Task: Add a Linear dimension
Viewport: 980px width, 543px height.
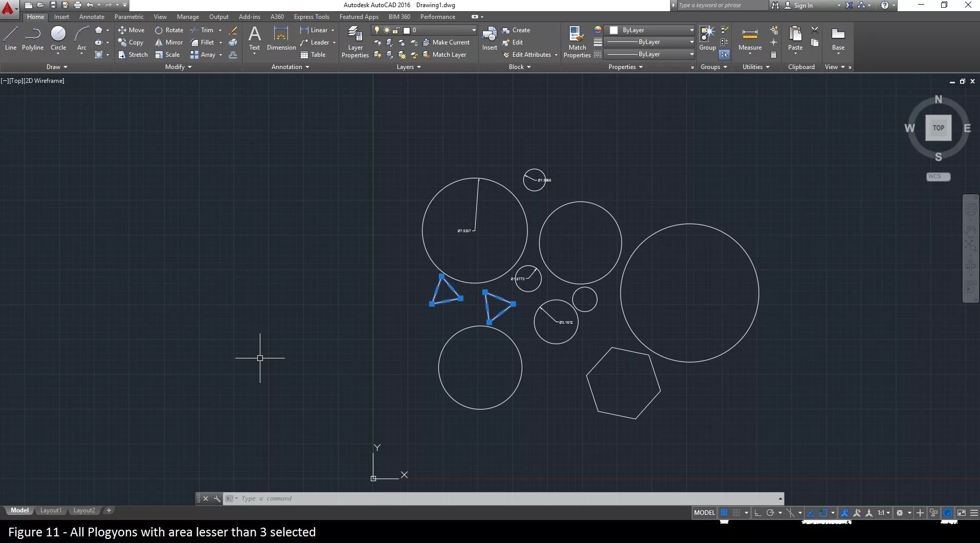Action: (314, 30)
